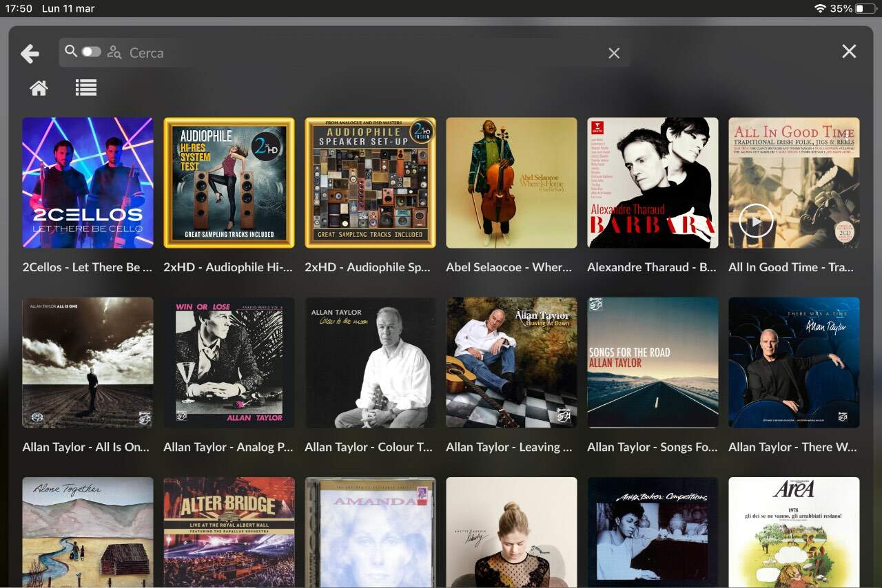Open the 2Cellos Let There Be Cello cover
Image resolution: width=882 pixels, height=588 pixels.
coord(88,182)
